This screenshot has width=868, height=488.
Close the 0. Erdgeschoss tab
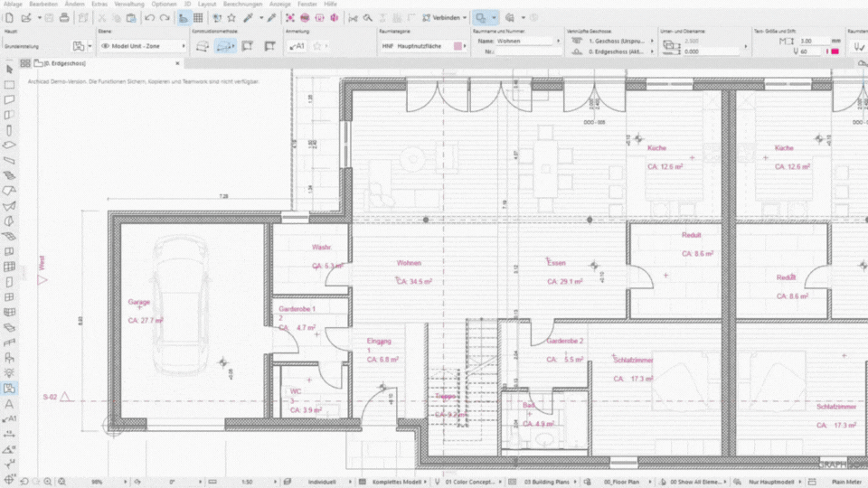177,63
